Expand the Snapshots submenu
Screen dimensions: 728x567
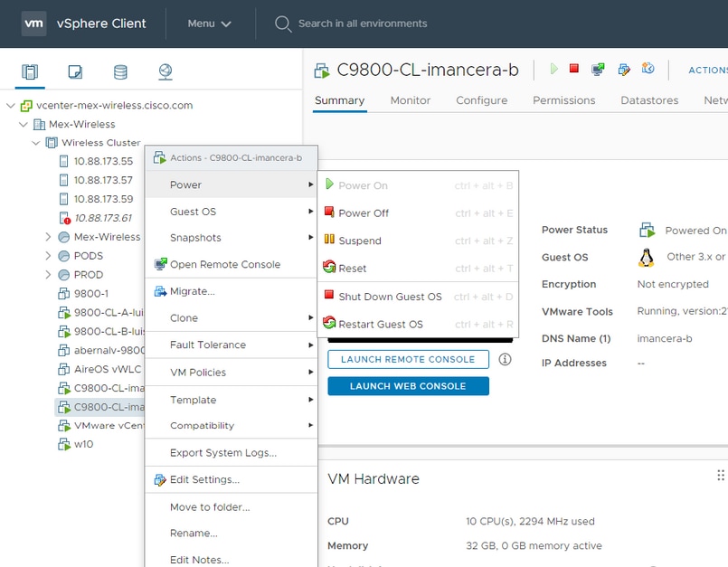click(232, 238)
